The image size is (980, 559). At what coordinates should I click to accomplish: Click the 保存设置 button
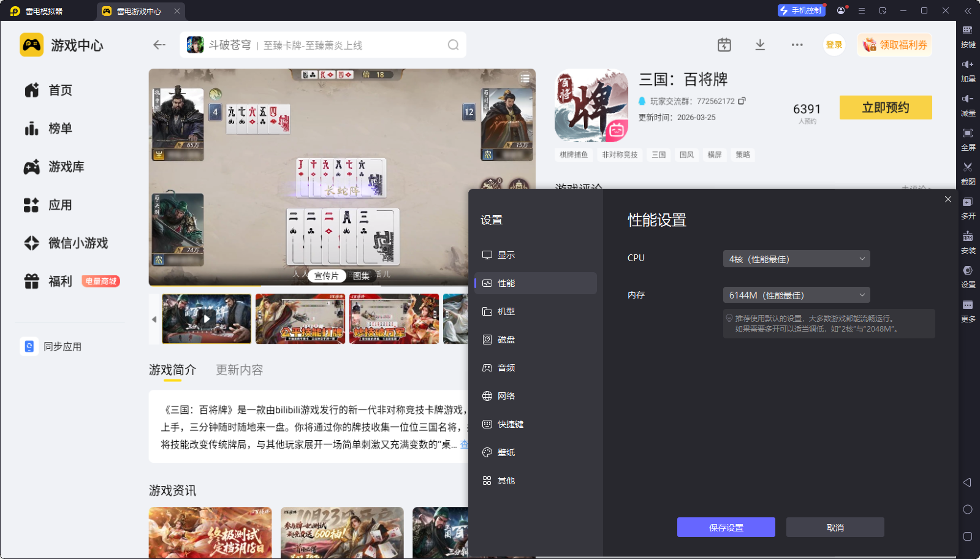pyautogui.click(x=726, y=527)
